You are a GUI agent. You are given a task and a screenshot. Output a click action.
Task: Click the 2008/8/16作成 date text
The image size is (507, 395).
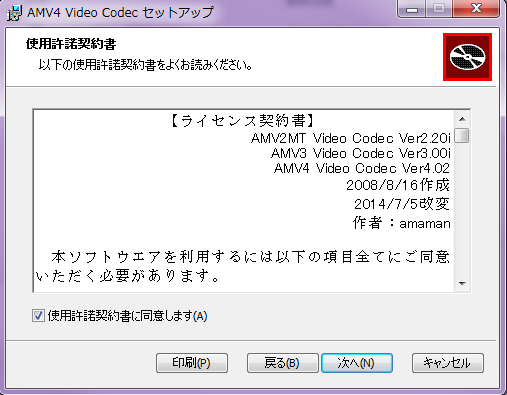click(398, 185)
